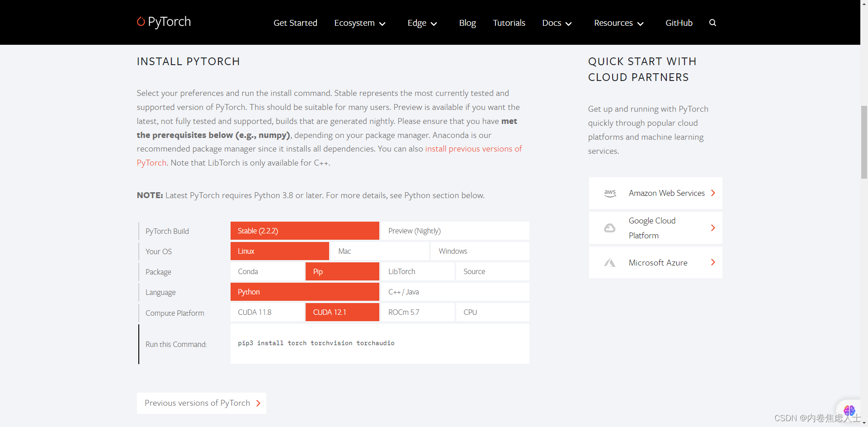Select the Pip package option
Screen dimensions: 868x427
pos(342,271)
